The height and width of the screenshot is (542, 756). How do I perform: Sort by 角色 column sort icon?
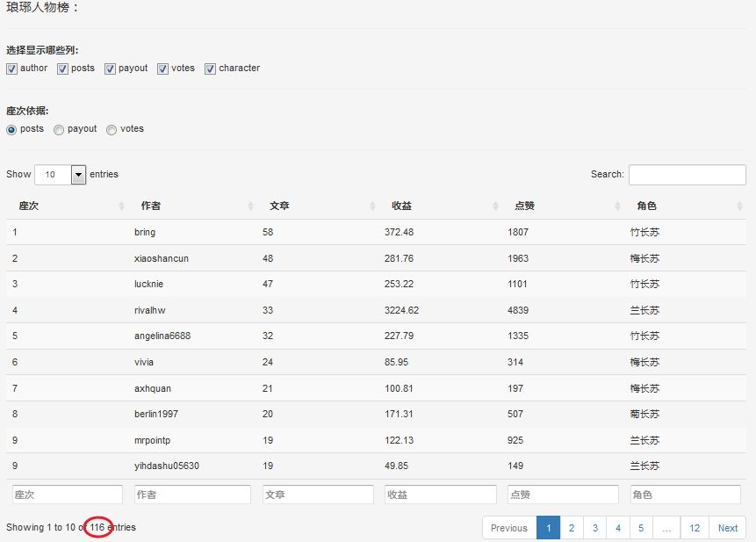739,206
